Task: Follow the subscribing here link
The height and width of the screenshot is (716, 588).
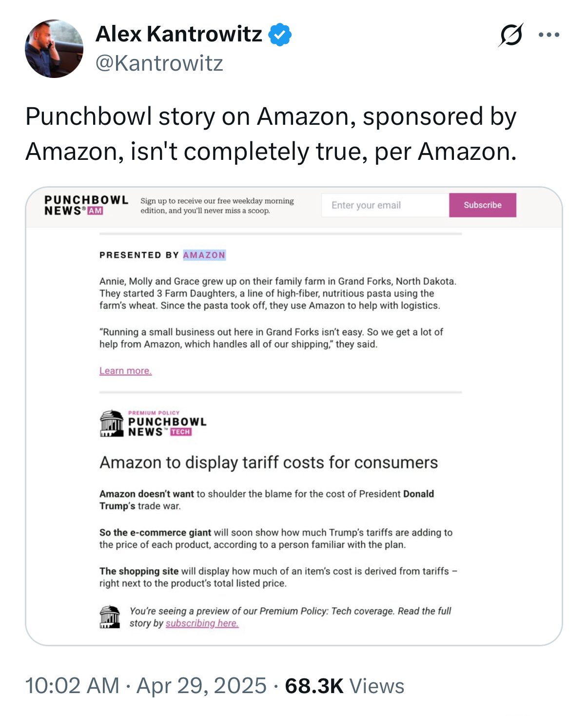Action: coord(202,623)
